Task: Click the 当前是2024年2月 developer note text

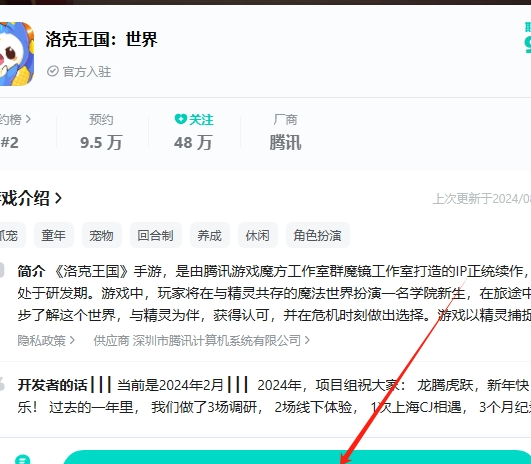Action: pyautogui.click(x=170, y=385)
